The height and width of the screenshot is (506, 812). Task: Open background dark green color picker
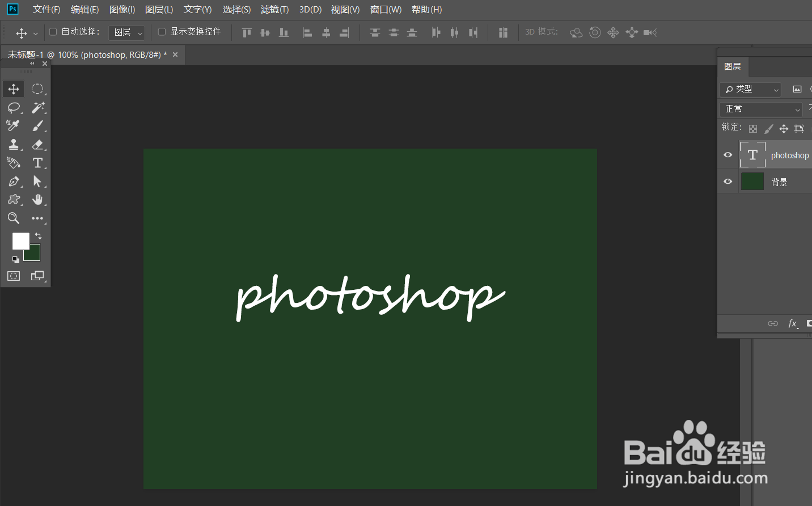tap(34, 255)
